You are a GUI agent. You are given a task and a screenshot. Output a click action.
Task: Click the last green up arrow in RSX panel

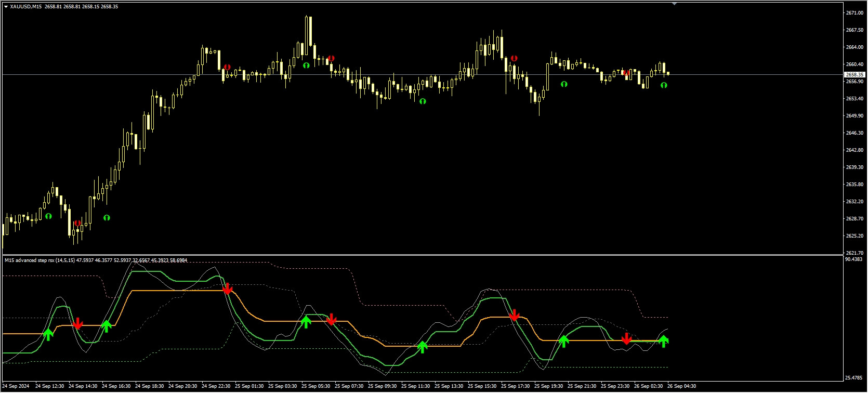pyautogui.click(x=664, y=341)
